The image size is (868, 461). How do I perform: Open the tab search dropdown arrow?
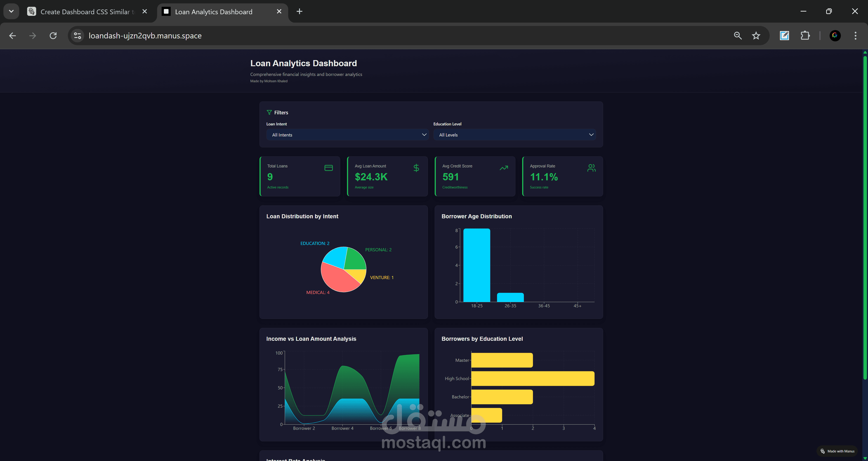(x=11, y=12)
